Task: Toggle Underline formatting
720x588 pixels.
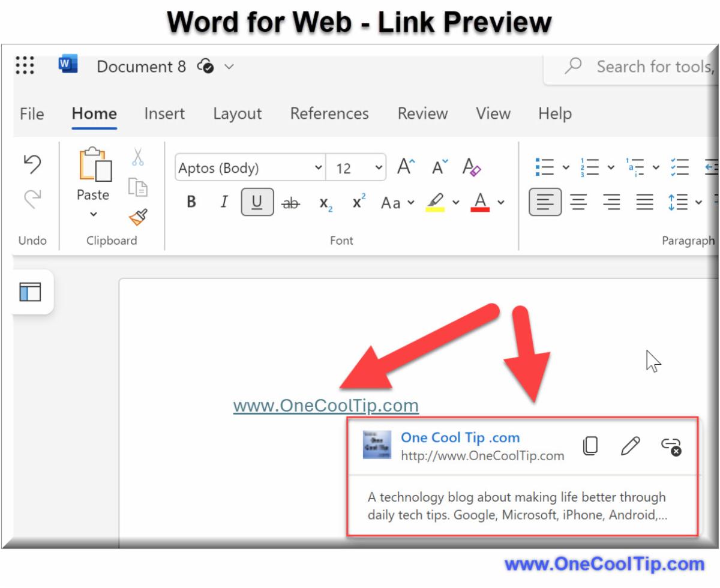Action: coord(257,202)
